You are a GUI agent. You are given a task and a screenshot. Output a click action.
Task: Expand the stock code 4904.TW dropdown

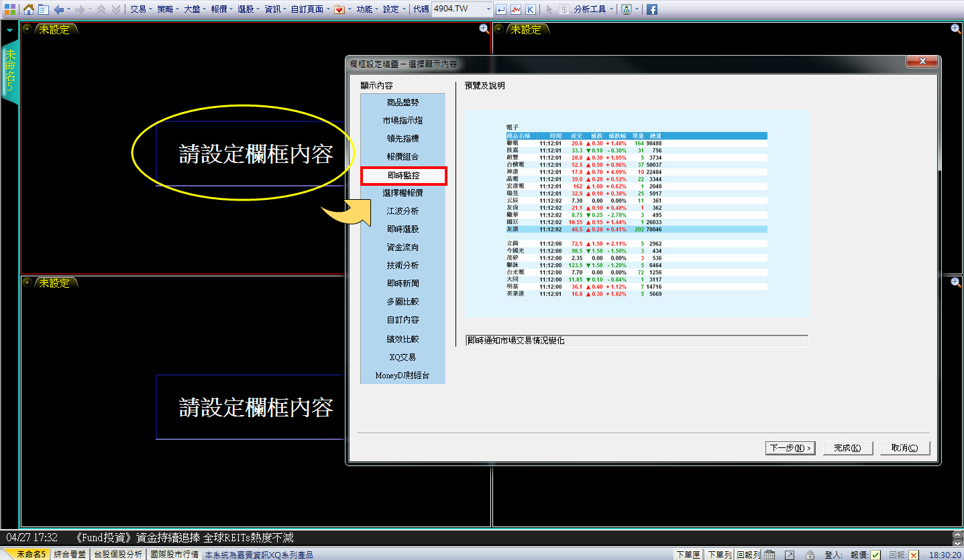coord(487,9)
